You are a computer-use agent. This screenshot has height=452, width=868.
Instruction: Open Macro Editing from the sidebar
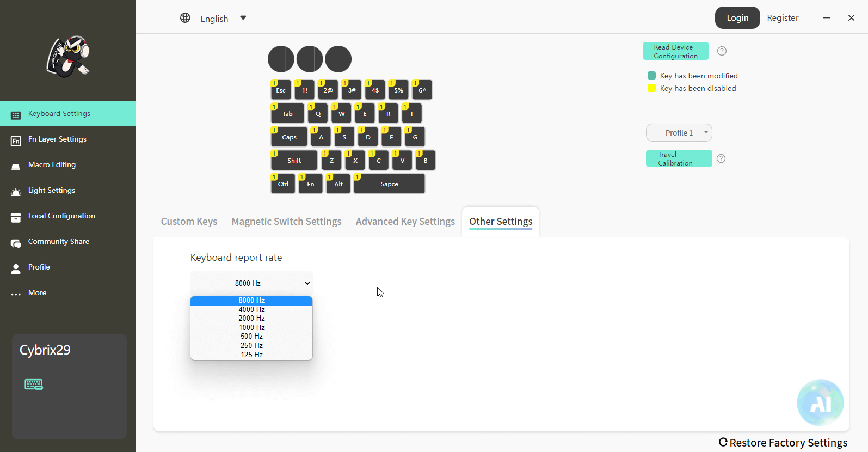(x=52, y=165)
